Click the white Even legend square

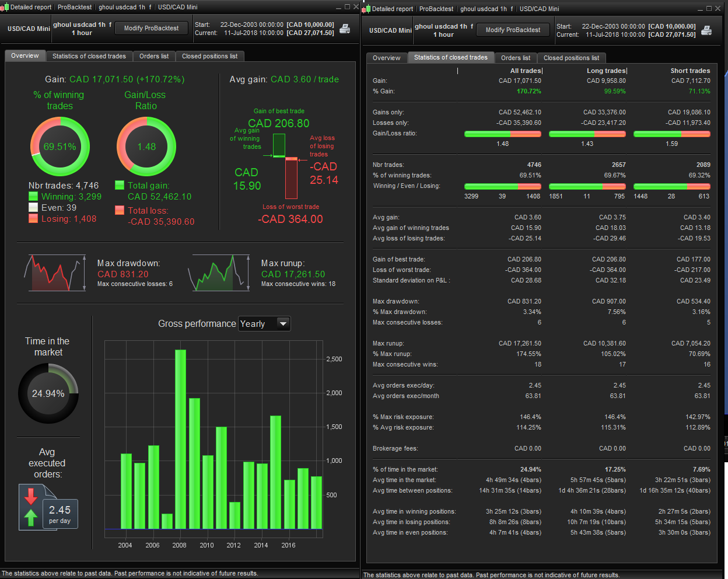point(33,208)
